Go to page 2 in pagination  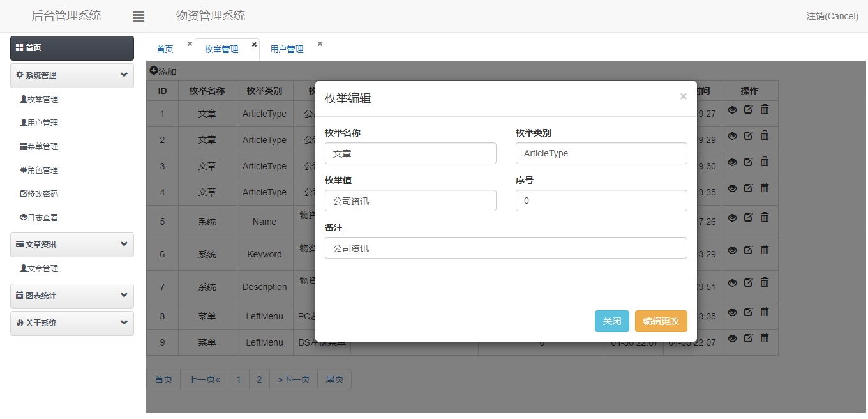[x=259, y=379]
